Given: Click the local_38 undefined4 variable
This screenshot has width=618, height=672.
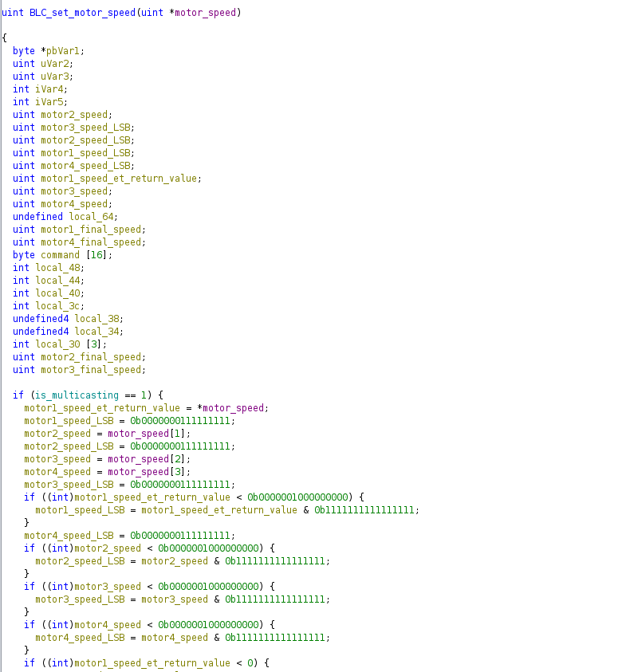Looking at the screenshot, I should [96, 319].
